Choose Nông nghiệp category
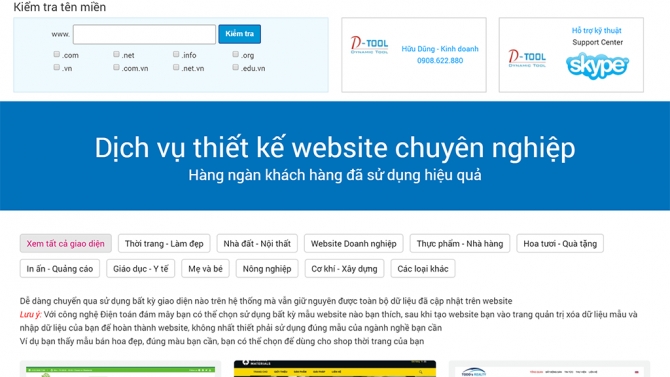 tap(267, 269)
